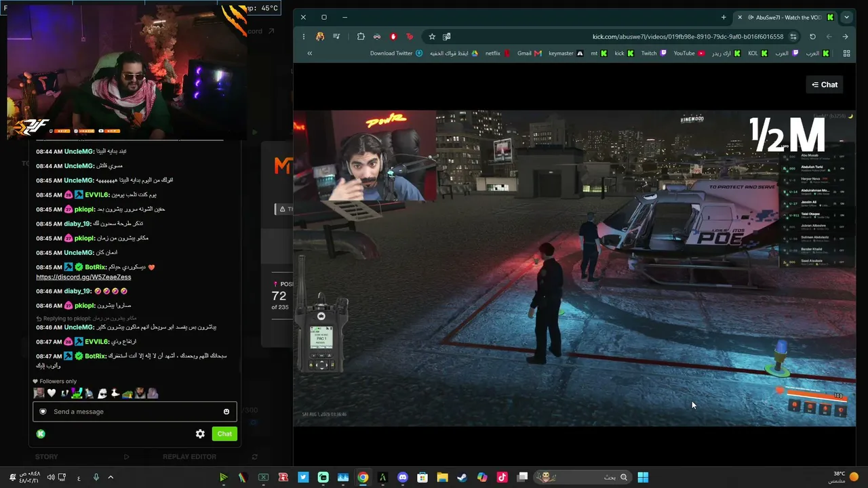Click the microphone icon in system tray

pyautogui.click(x=96, y=477)
